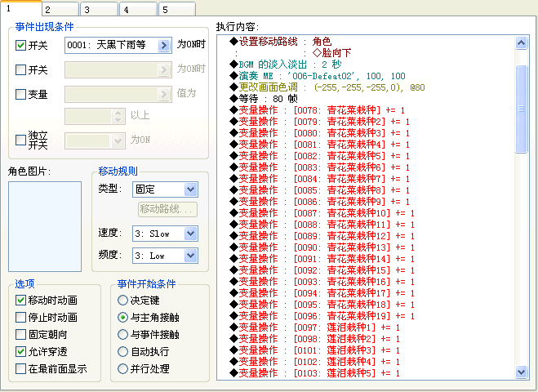Select variable command [0081: 青花菜栽种4]
538x392 pixels.
tap(320, 145)
